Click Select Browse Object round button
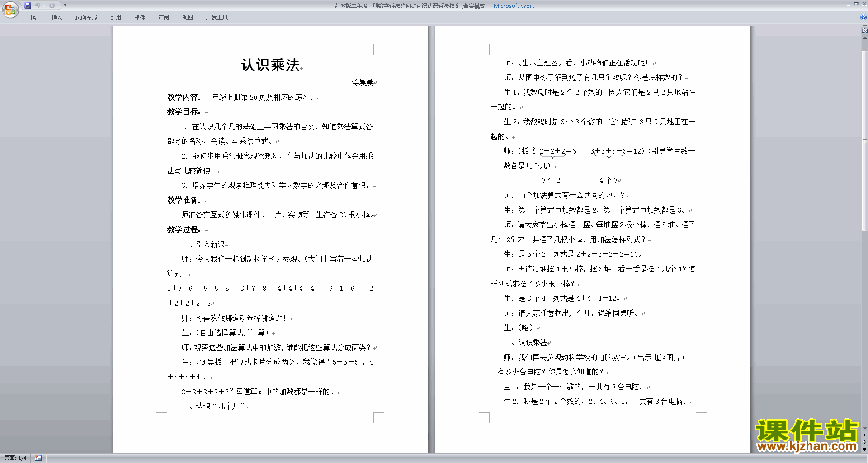 pyautogui.click(x=865, y=442)
